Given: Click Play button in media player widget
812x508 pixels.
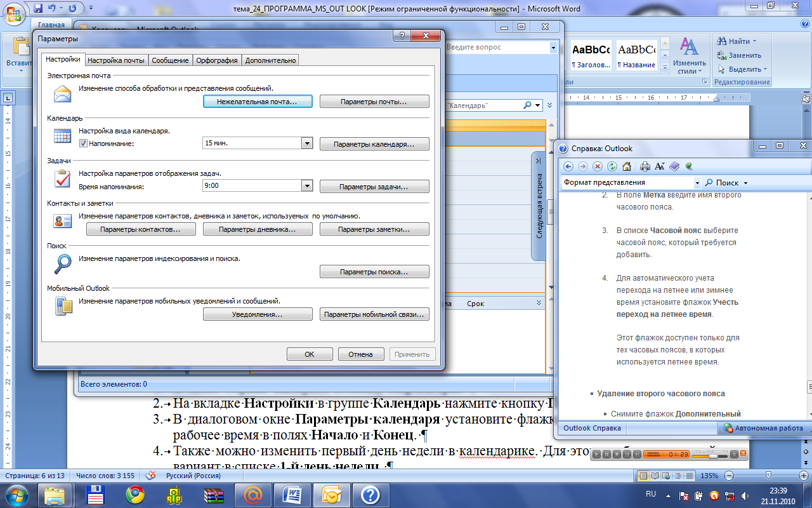Looking at the screenshot, I should pos(597,455).
